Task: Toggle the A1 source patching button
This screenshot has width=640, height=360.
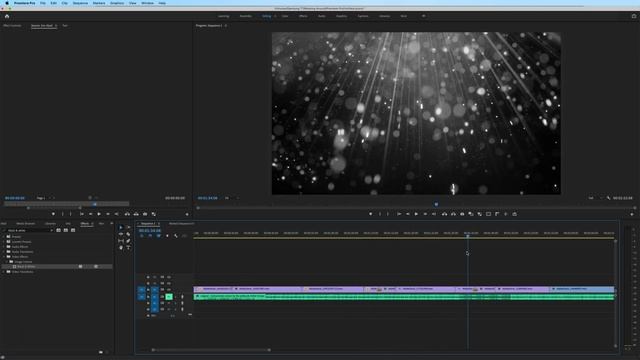Action: pyautogui.click(x=142, y=297)
